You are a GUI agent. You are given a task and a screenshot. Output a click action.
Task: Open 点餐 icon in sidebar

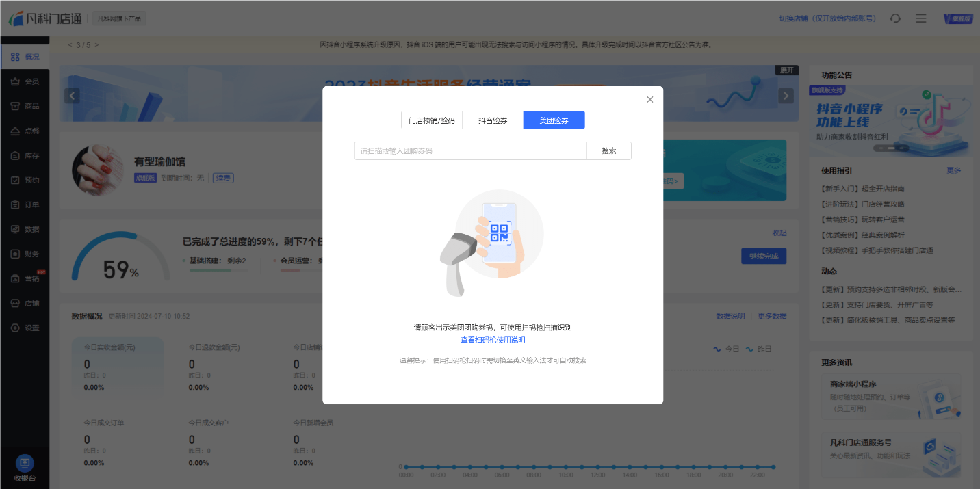click(15, 131)
